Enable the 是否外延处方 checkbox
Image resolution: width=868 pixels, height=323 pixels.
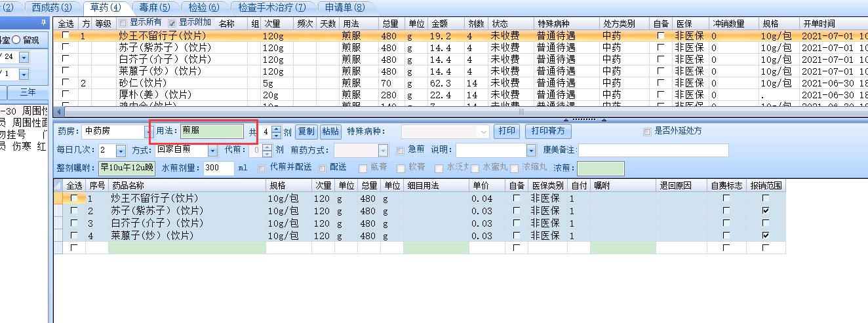click(648, 131)
